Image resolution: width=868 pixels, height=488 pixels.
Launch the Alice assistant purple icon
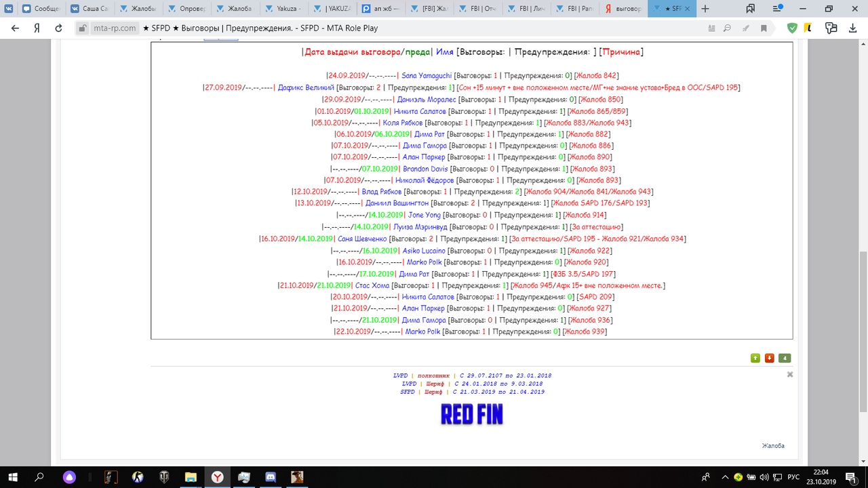(x=69, y=477)
